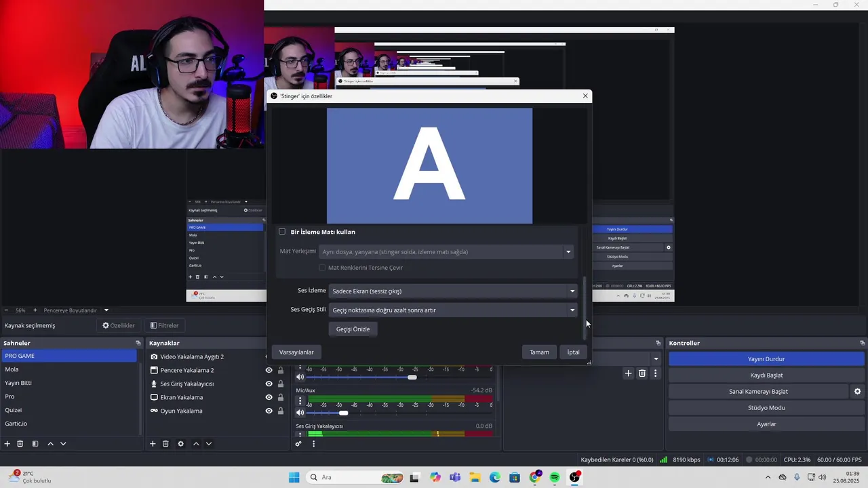Hide Ses Giriş Yakalayıcısı source eye
This screenshot has height=488, width=868.
point(269,384)
